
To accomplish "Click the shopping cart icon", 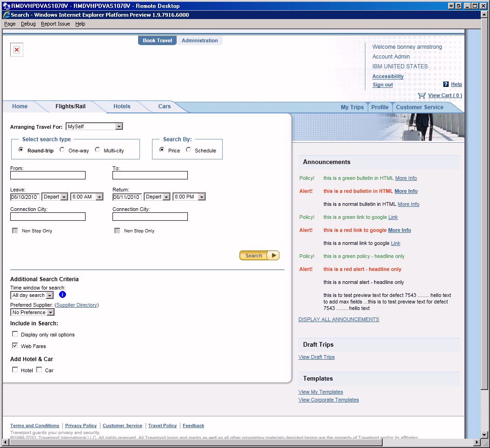I will coord(422,95).
